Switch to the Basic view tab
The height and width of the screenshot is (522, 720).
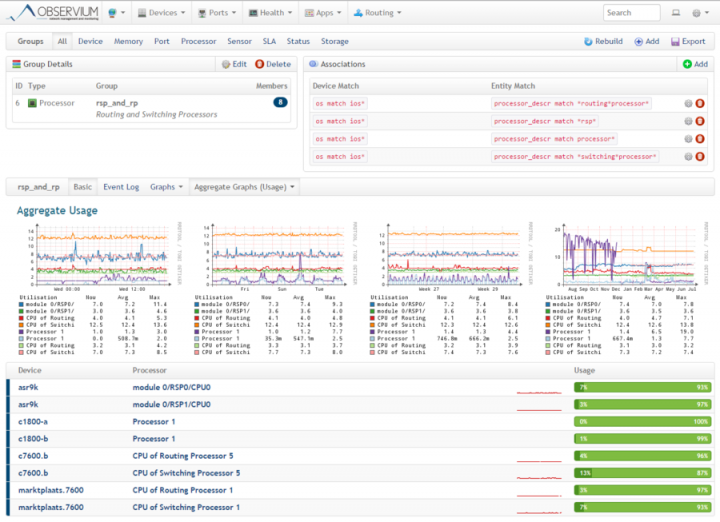[83, 187]
